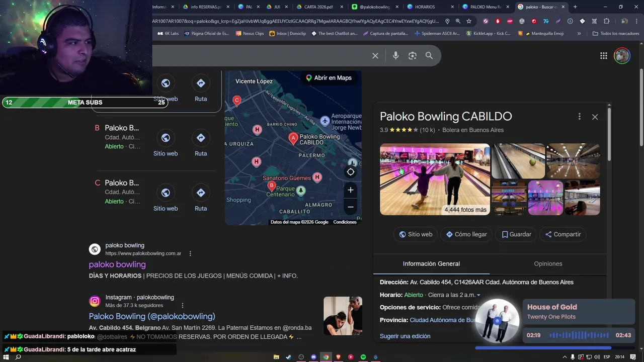Screen dimensions: 644x362
Task: Open Chrome extensions puzzle icon
Action: click(x=606, y=21)
